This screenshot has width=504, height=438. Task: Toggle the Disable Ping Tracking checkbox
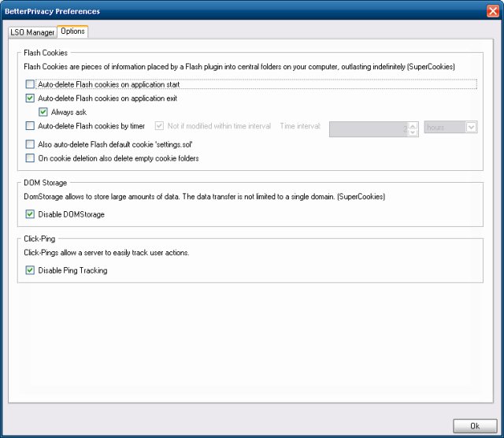click(31, 271)
